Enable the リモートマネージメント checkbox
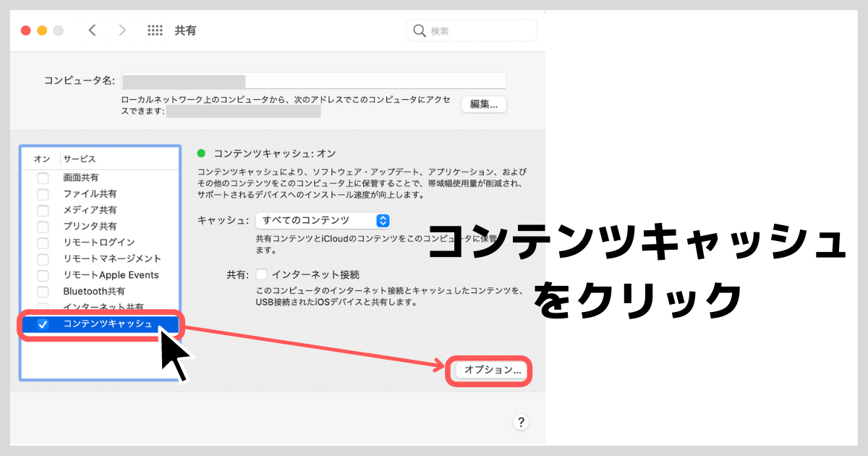 [43, 259]
